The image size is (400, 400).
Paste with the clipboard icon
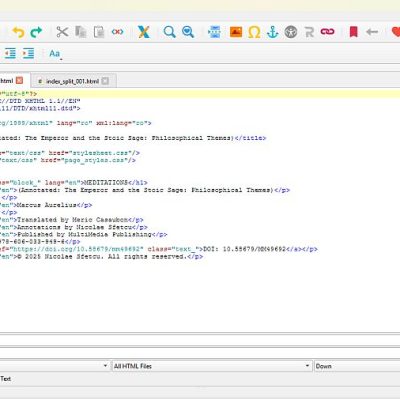[x=99, y=32]
